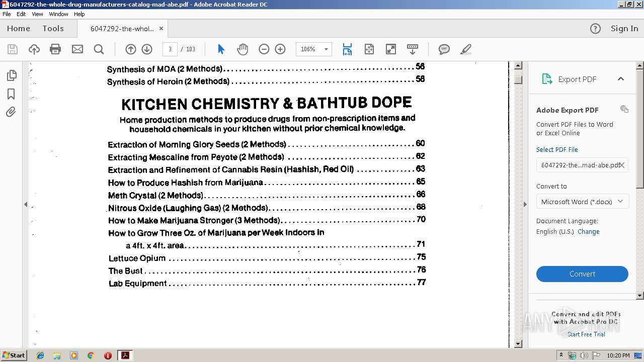Open the zoom level dropdown
This screenshot has width=644, height=362.
coord(326,49)
